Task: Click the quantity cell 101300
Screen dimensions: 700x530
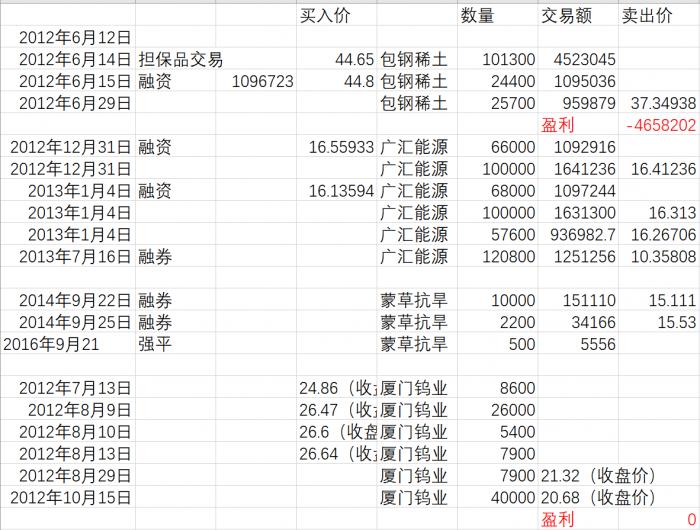Action: coord(497,59)
